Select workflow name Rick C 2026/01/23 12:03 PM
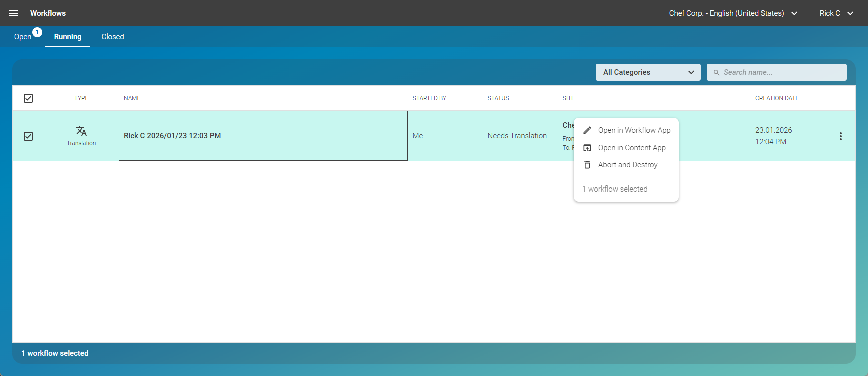Screen dimensions: 868x376 point(172,136)
